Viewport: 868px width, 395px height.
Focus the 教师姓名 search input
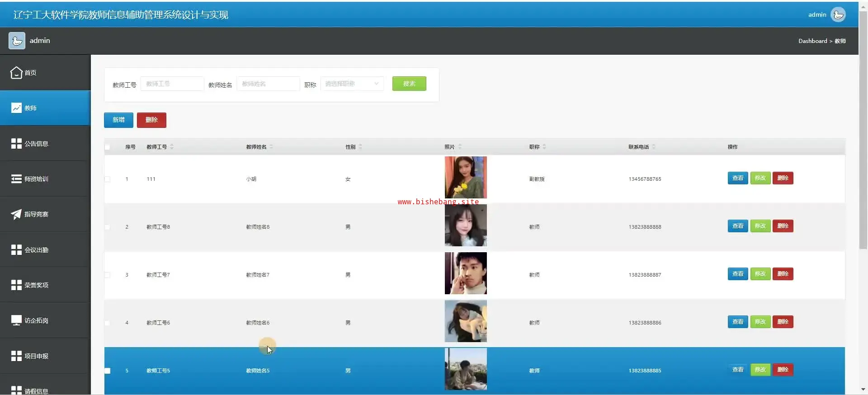(268, 84)
